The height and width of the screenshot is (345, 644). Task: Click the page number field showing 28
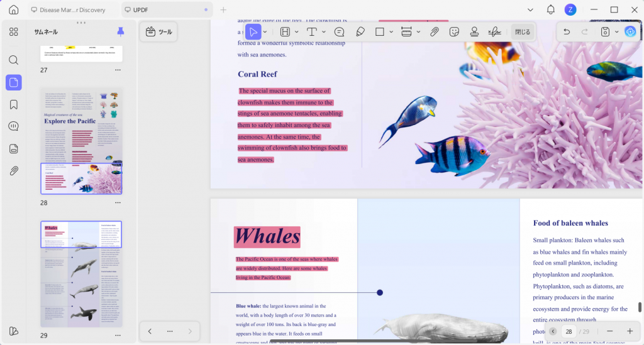[x=569, y=331]
